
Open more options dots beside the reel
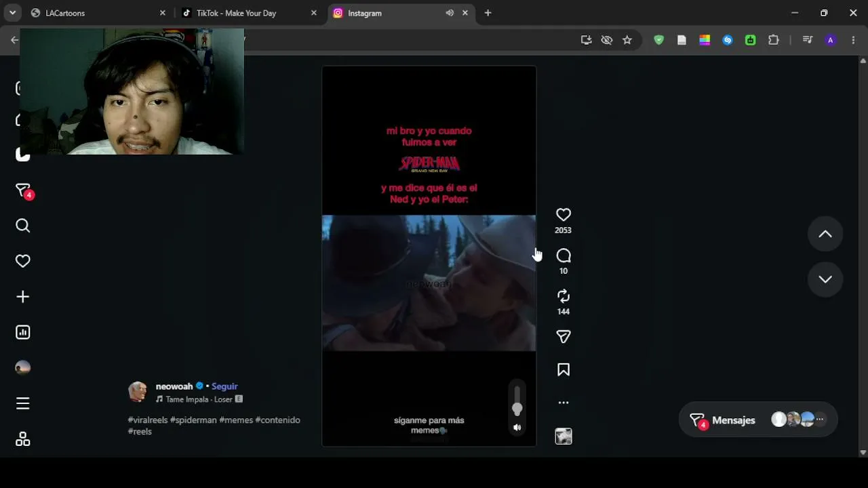(x=563, y=403)
